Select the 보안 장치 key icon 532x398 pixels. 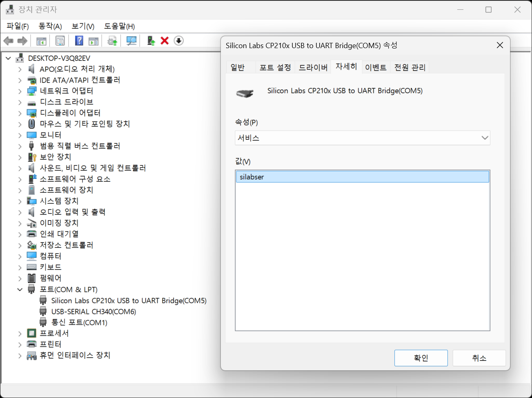[x=32, y=157]
